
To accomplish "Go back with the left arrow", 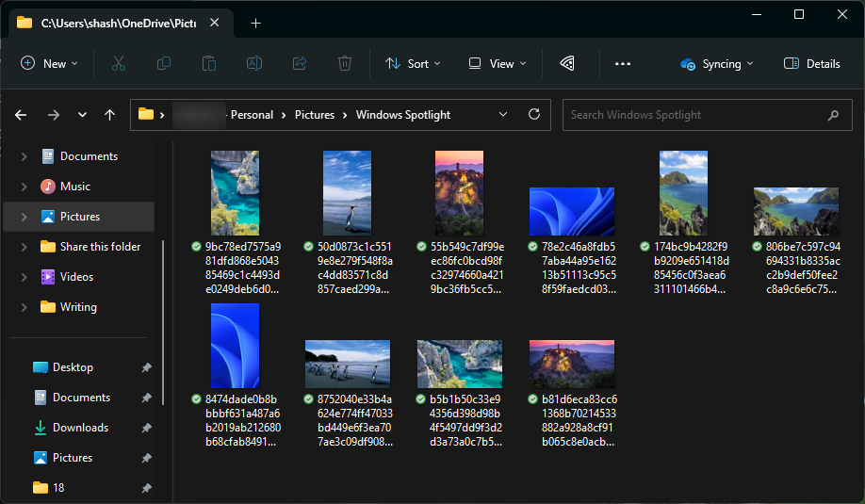I will 21,115.
